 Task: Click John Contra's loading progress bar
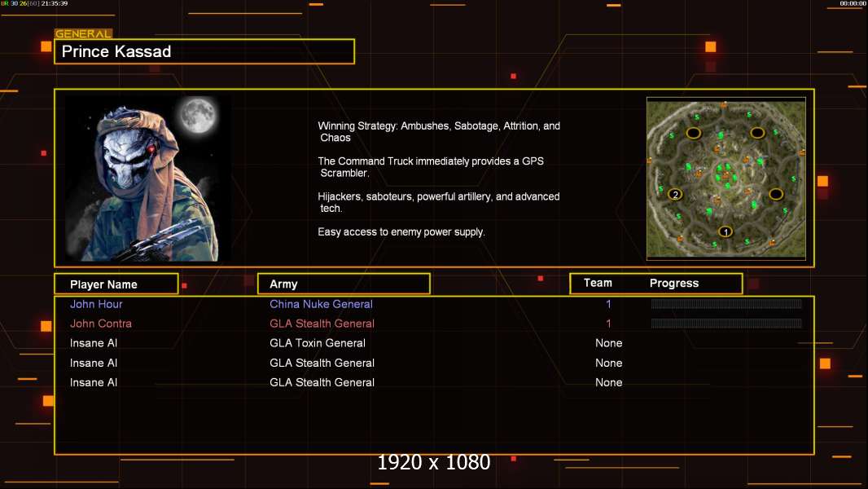tap(726, 323)
